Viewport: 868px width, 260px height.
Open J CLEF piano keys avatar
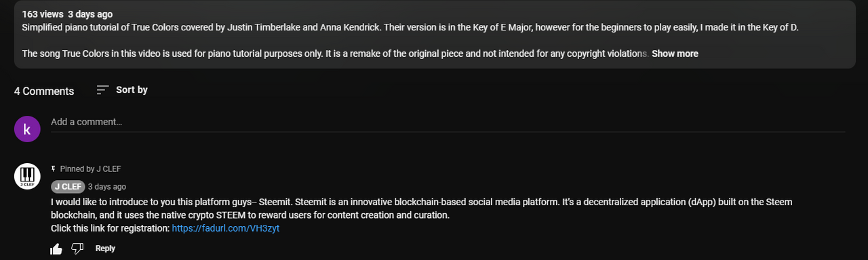click(x=27, y=177)
